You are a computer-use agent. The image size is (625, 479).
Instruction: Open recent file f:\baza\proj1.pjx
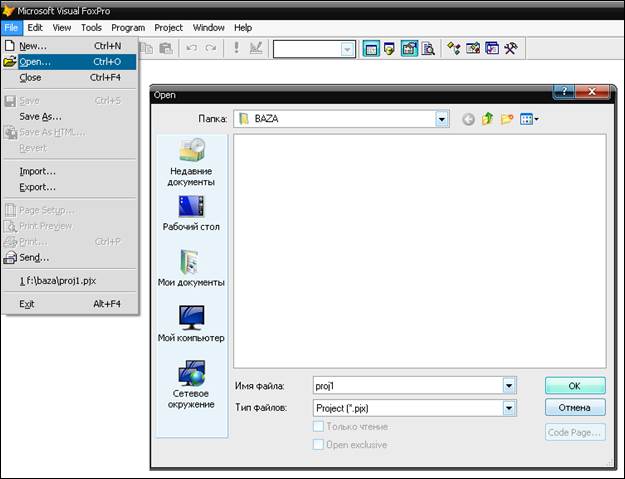(x=70, y=281)
